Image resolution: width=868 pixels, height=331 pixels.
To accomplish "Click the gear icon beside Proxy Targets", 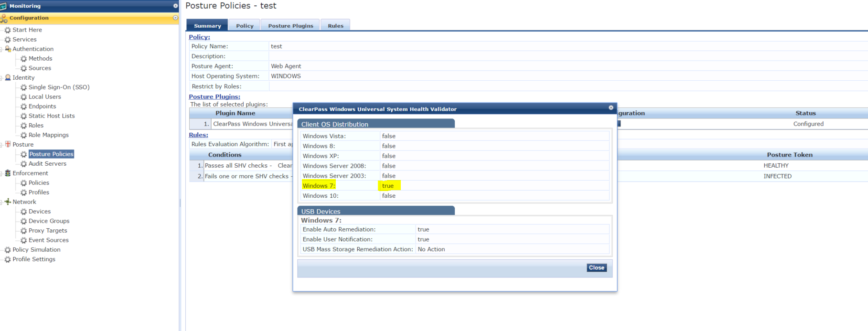I will click(x=23, y=231).
